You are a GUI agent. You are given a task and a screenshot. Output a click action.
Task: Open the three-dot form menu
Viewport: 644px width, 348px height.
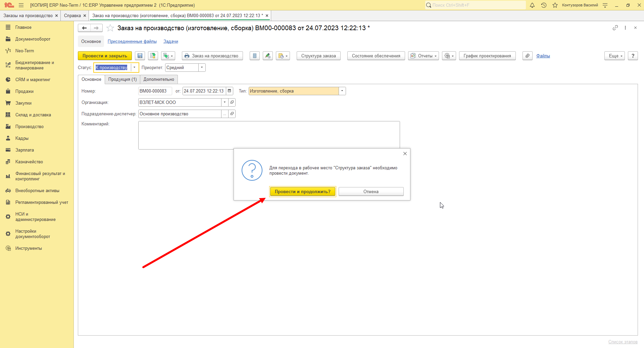click(625, 28)
